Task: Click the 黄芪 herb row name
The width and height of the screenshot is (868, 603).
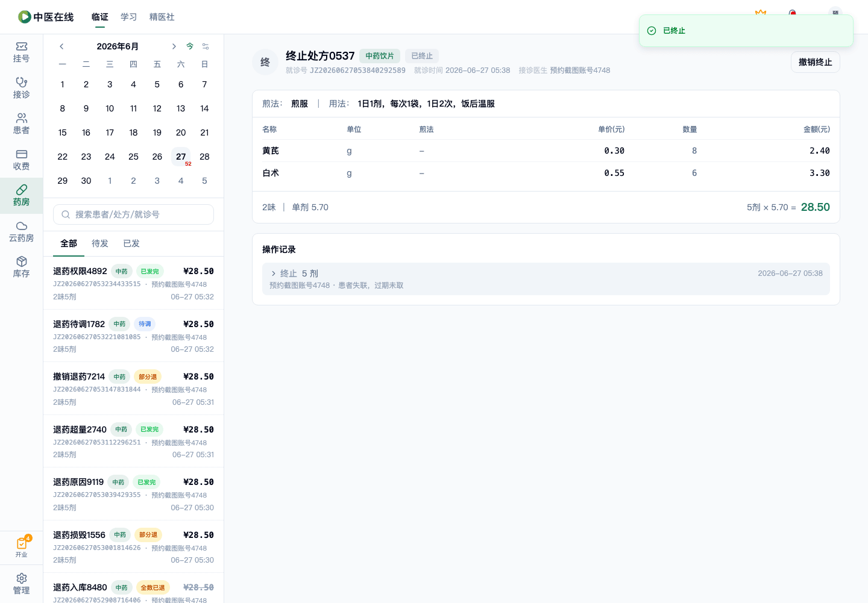Action: click(271, 151)
